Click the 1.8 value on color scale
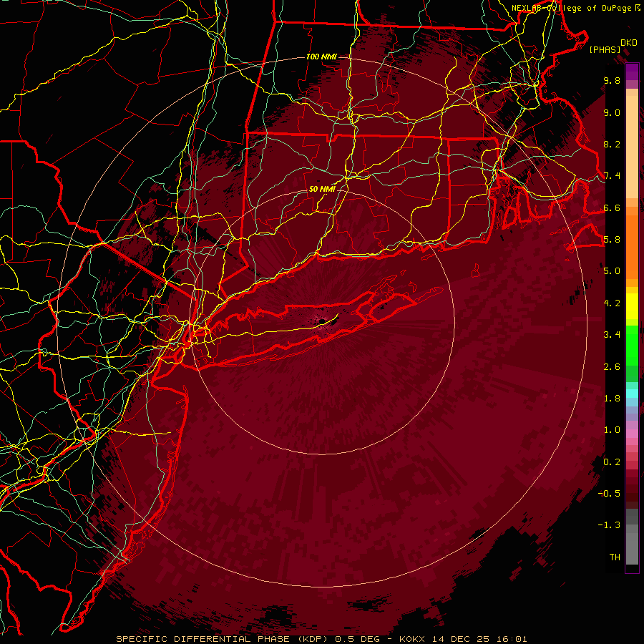644x644 pixels. [x=612, y=399]
